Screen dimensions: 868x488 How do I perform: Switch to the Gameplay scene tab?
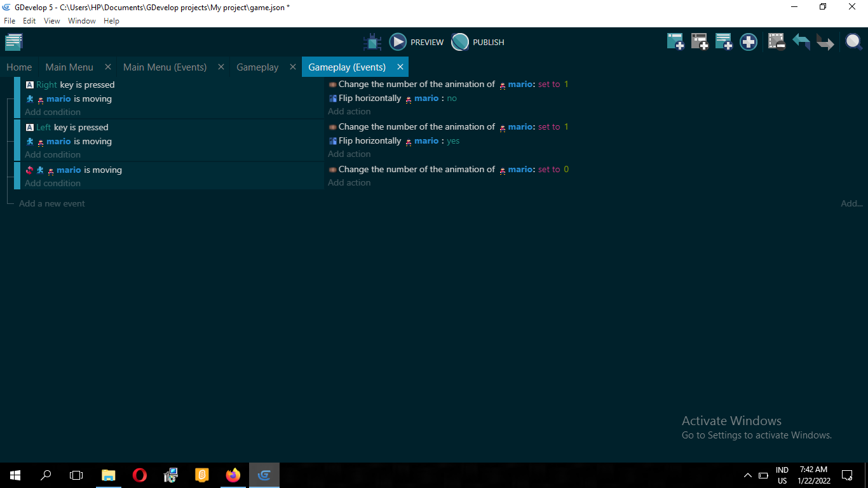[257, 67]
